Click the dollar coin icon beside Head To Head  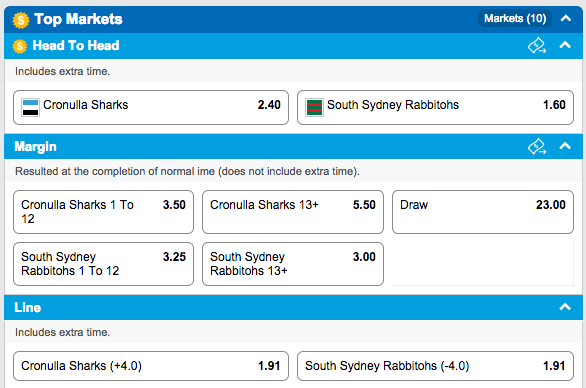(20, 46)
